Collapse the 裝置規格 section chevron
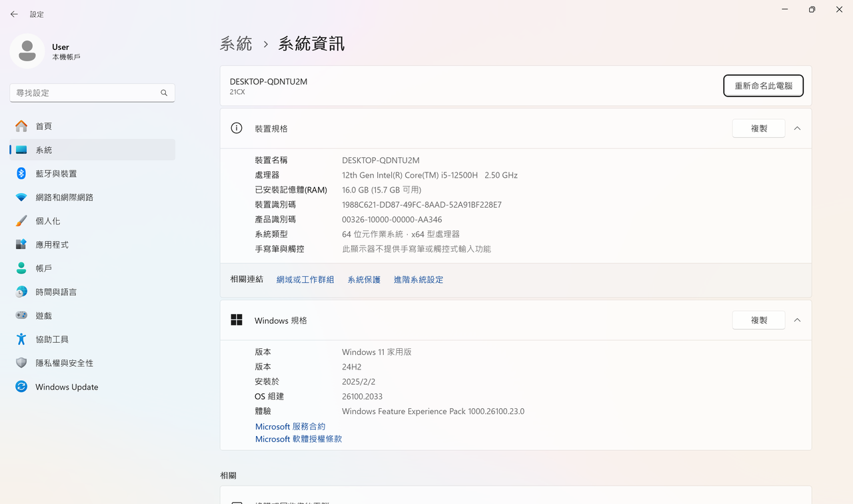This screenshot has height=504, width=853. (x=797, y=128)
